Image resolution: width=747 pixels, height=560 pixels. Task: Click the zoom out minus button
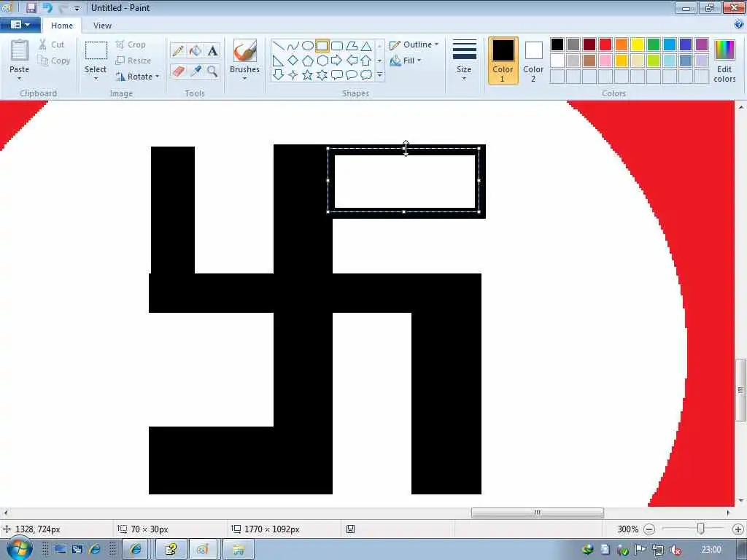click(649, 529)
